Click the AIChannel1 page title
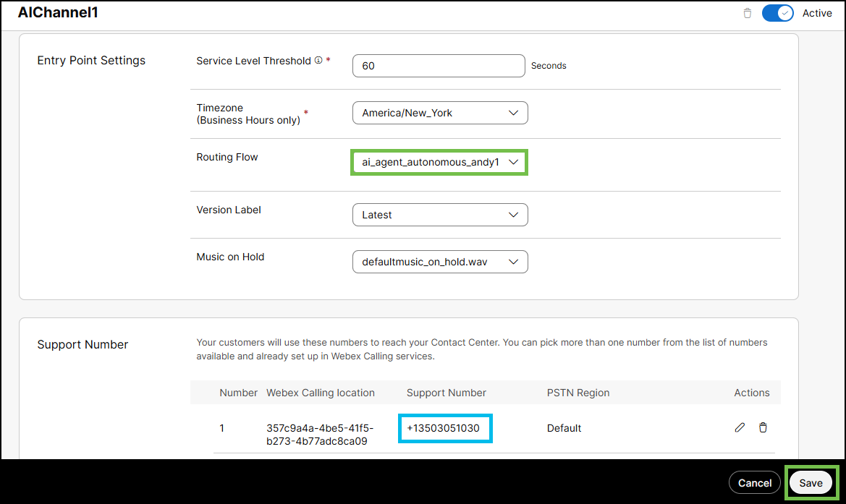 click(x=58, y=13)
